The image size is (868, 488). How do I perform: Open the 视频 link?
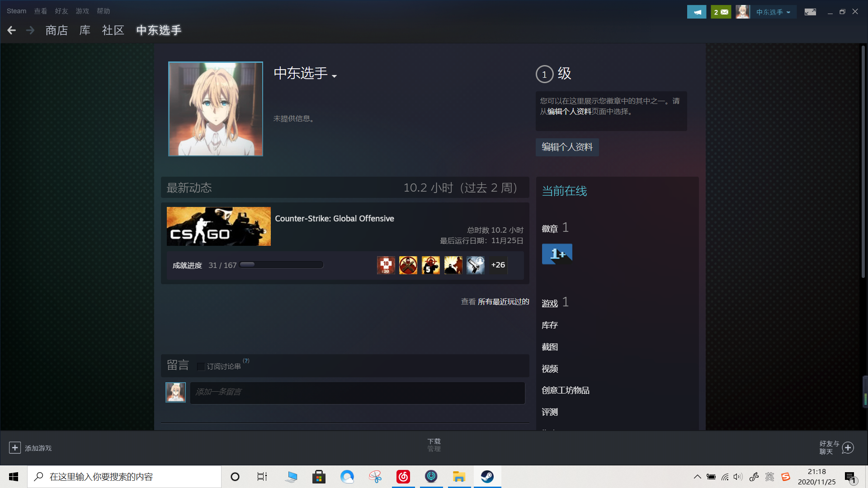tap(550, 369)
